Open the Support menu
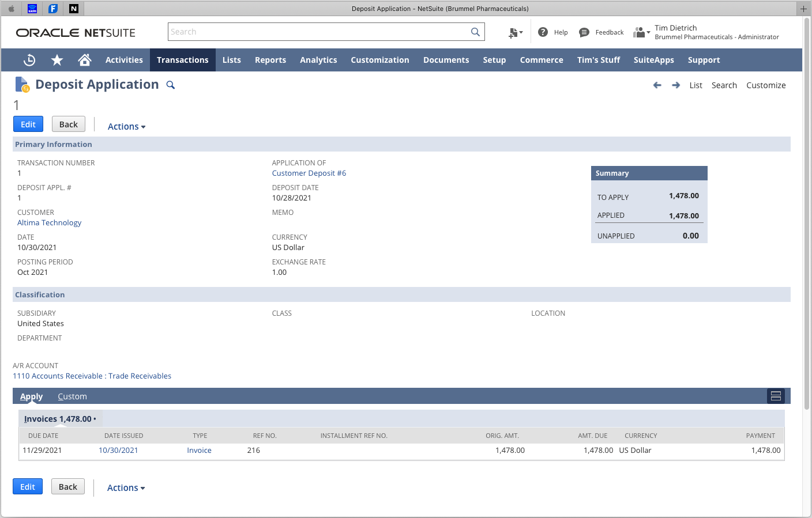812x518 pixels. (704, 60)
